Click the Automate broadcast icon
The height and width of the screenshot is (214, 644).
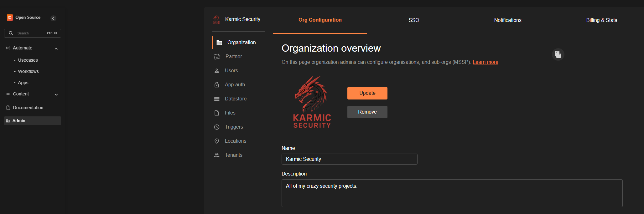coord(8,48)
